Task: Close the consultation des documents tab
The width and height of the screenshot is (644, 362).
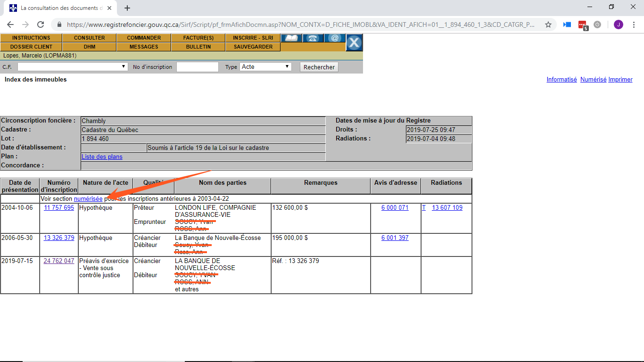Action: pyautogui.click(x=110, y=8)
